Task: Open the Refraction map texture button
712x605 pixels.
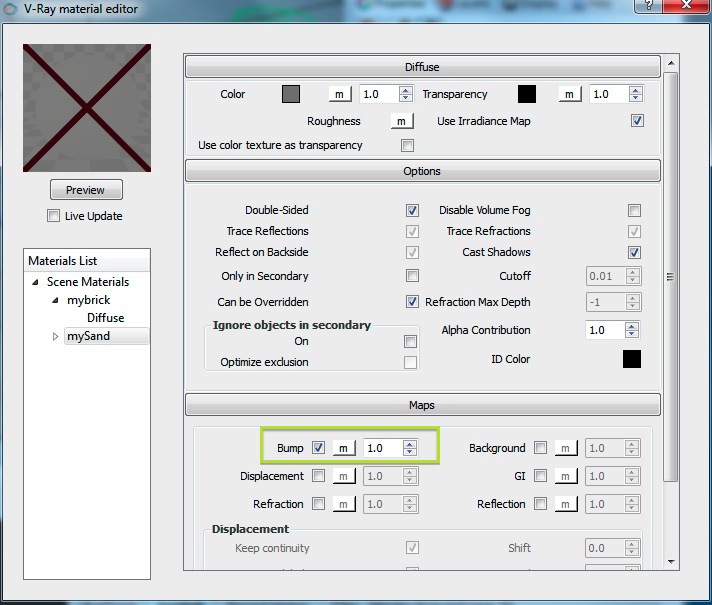Action: (x=344, y=504)
